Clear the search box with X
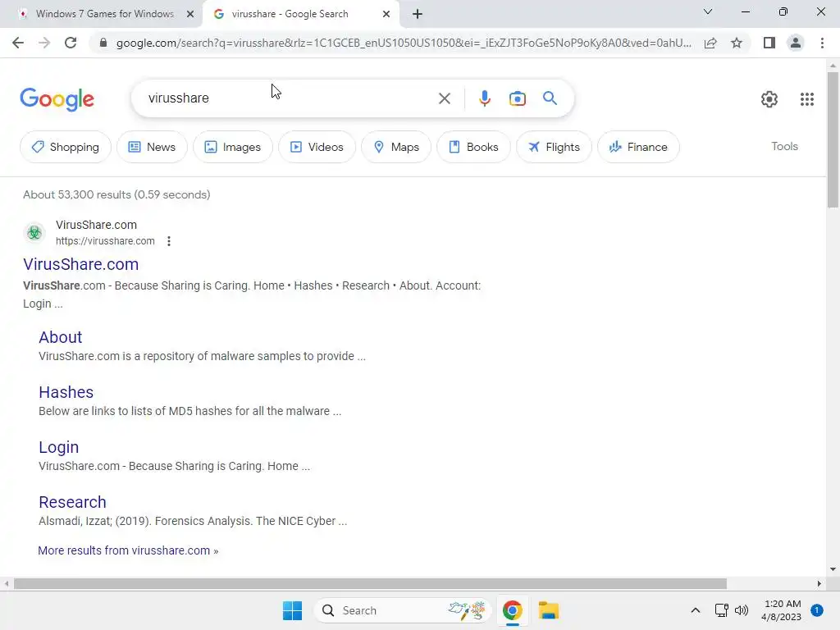This screenshot has height=630, width=840. click(x=444, y=98)
